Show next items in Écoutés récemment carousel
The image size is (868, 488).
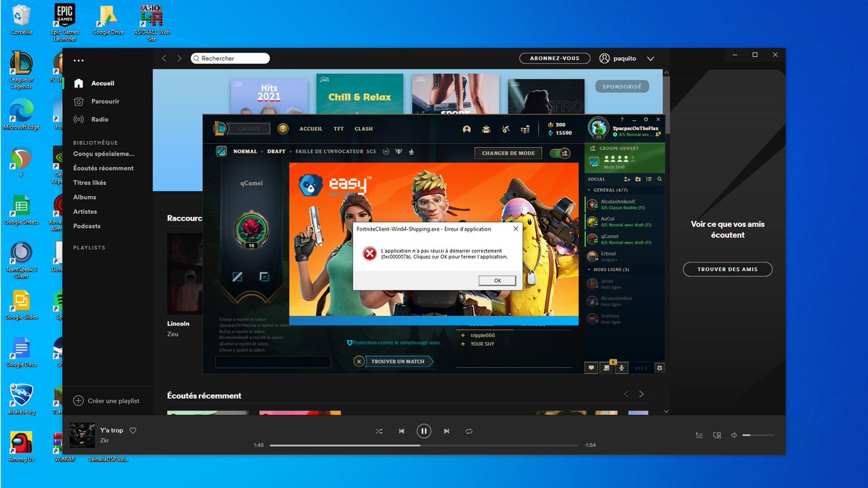click(x=641, y=394)
